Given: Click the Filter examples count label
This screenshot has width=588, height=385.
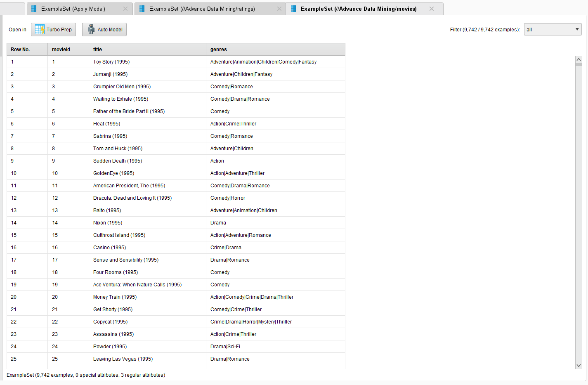Looking at the screenshot, I should (485, 30).
